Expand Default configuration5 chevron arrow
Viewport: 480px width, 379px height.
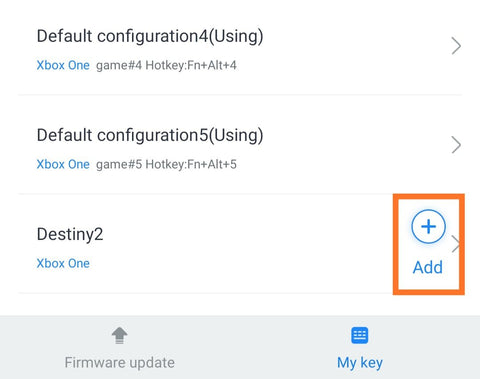point(456,145)
